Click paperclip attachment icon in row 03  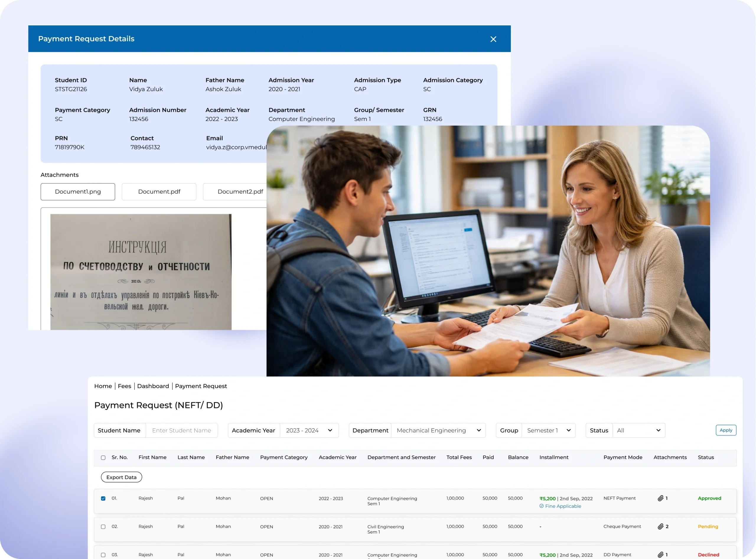point(660,555)
